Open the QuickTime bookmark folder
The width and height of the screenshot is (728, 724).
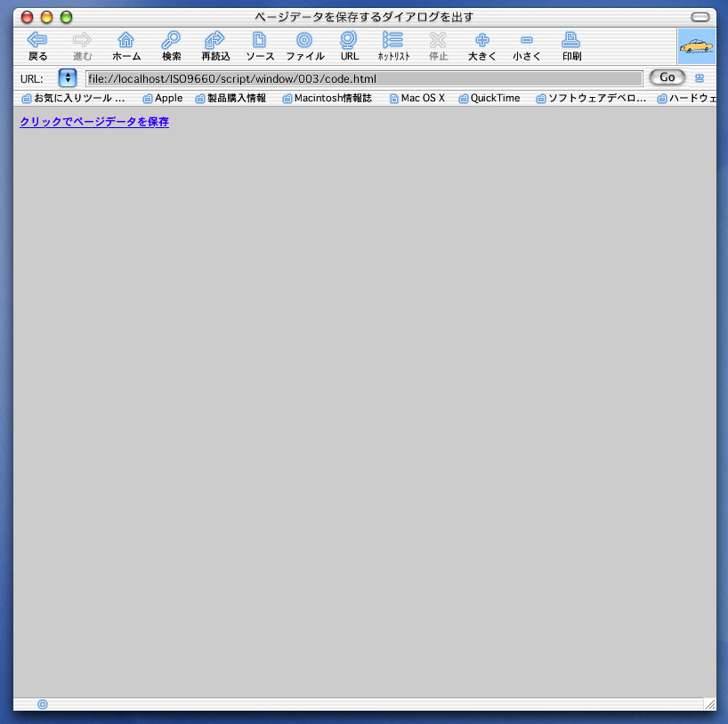tap(489, 98)
